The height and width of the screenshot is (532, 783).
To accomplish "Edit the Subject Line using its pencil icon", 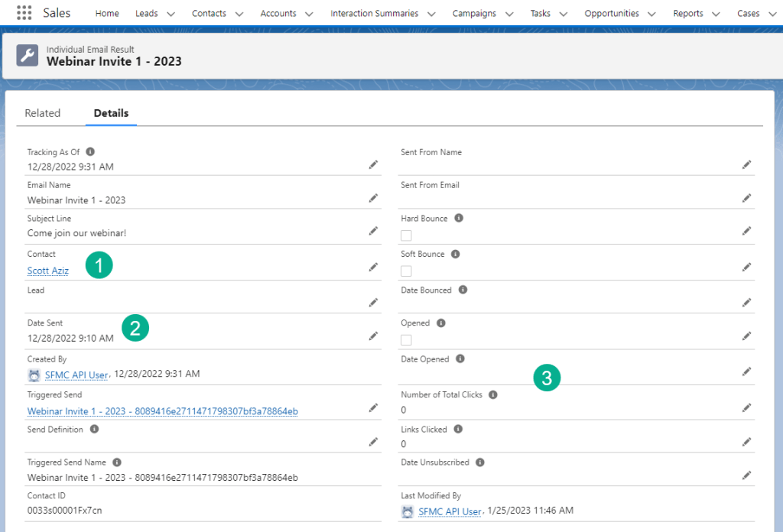I will click(373, 230).
